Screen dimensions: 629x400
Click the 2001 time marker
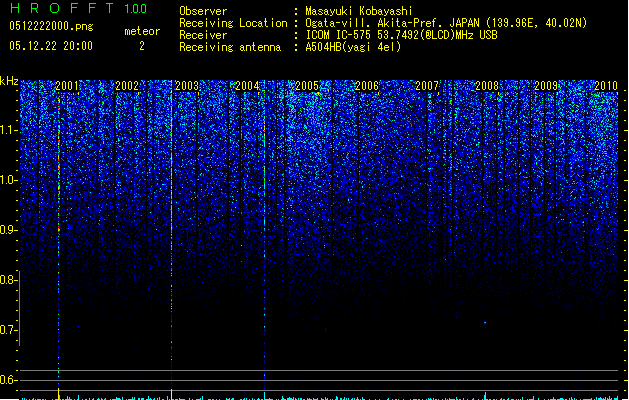(x=67, y=86)
